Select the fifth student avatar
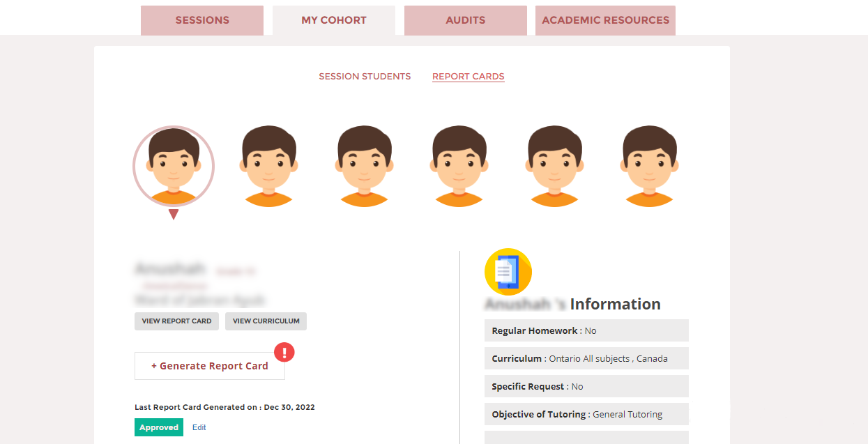The width and height of the screenshot is (868, 444). click(x=554, y=166)
